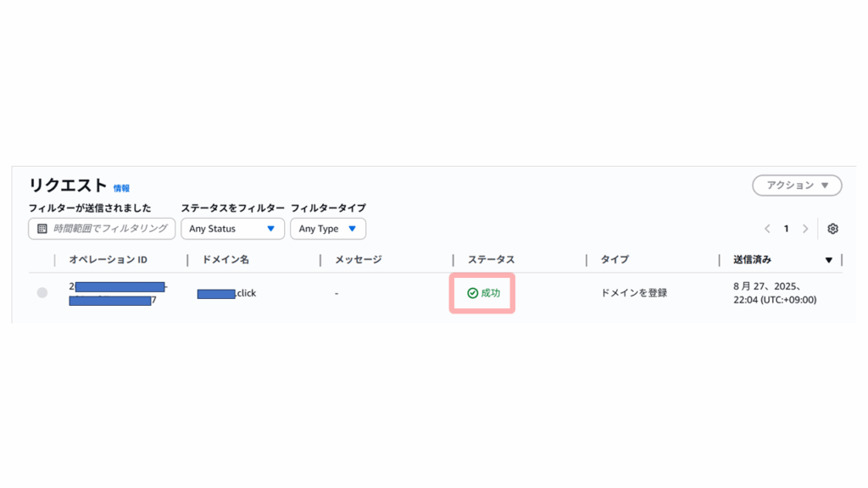Click the フィルターが送信されました label
The height and width of the screenshot is (488, 868).
click(x=90, y=208)
